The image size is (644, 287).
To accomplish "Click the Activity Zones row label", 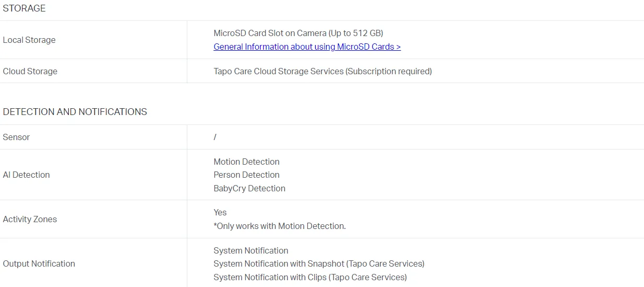I will [x=30, y=219].
